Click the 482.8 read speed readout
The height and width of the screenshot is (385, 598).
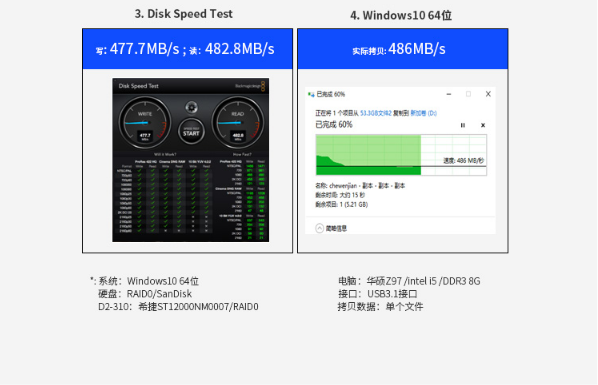click(x=238, y=136)
